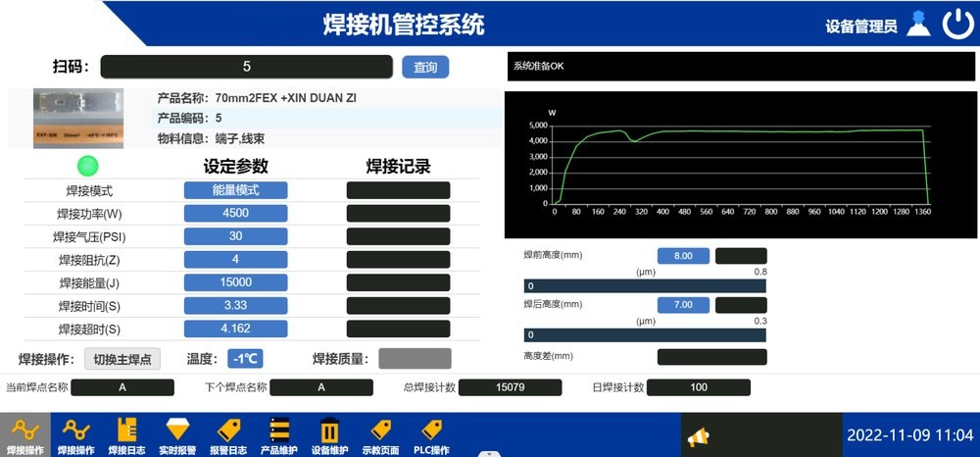Click the 焊接能量 15000 setting field
The width and height of the screenshot is (980, 457).
(235, 282)
